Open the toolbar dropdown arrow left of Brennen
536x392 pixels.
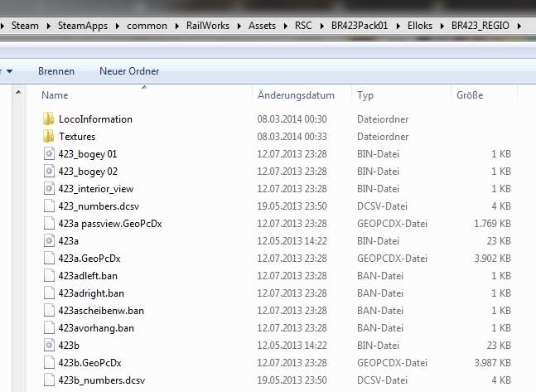[x=10, y=71]
